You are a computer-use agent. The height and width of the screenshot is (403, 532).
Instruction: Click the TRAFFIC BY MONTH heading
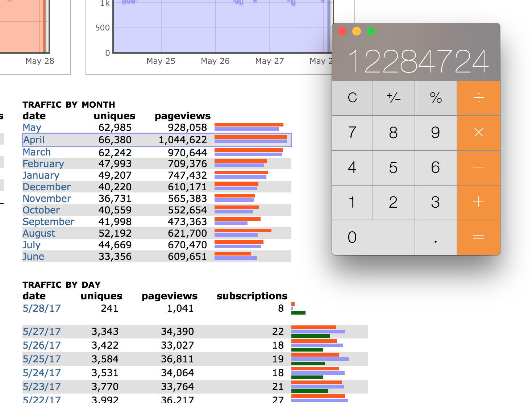69,105
